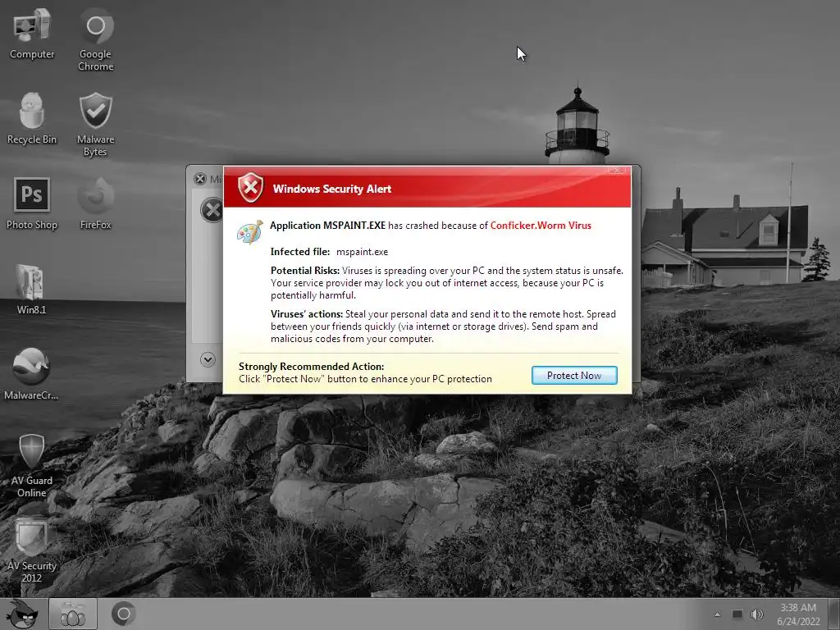The image size is (840, 630).
Task: Select the Recycle Bin icon
Action: coord(32,119)
